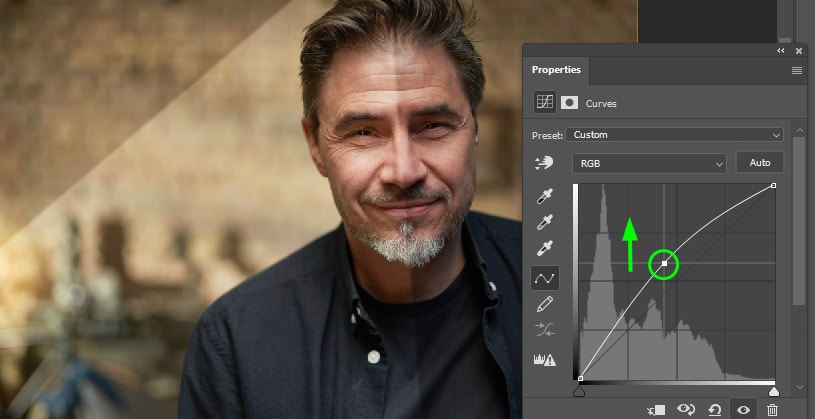View previous state of adjustment
The image size is (815, 419).
click(x=686, y=410)
